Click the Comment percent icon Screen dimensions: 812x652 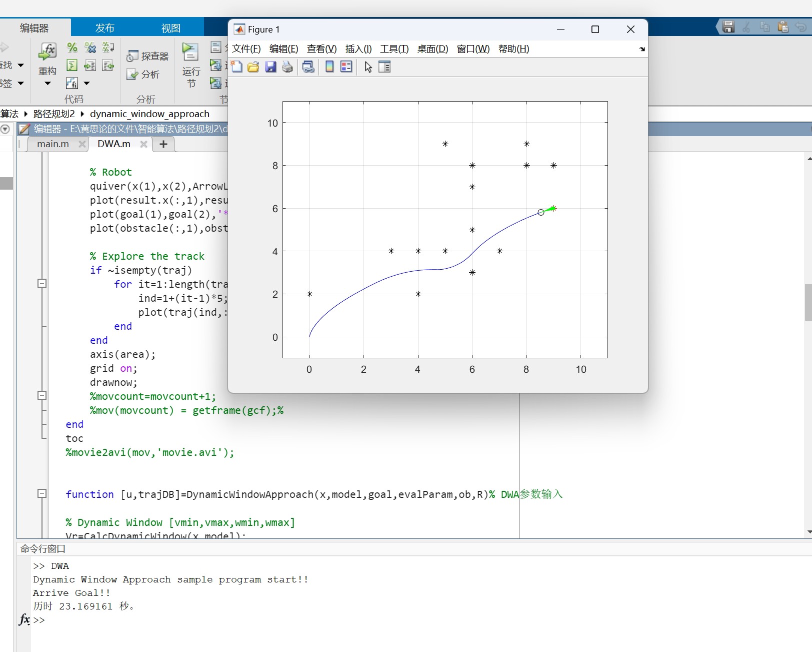click(x=72, y=48)
